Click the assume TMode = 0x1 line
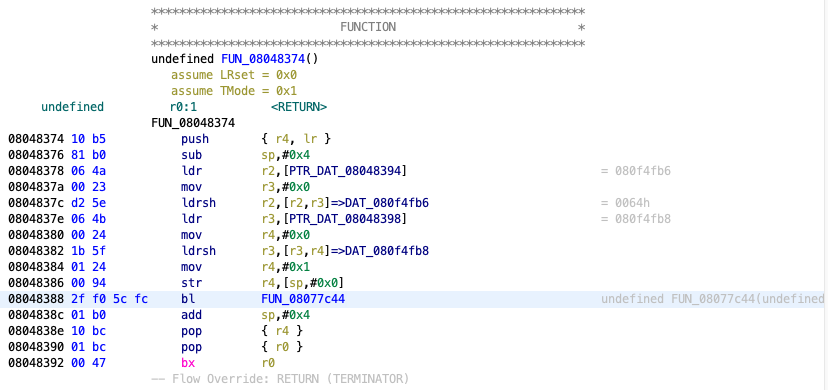828x390 pixels. click(x=233, y=91)
